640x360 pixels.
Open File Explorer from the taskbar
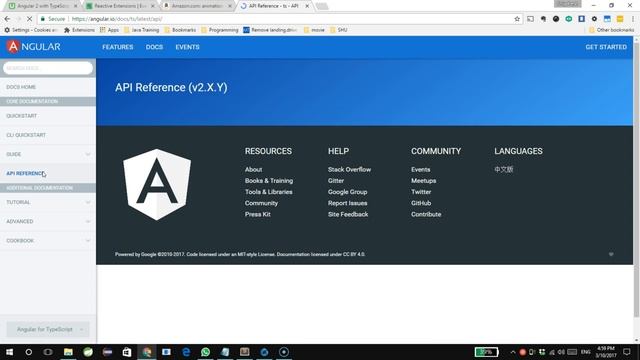coord(68,352)
